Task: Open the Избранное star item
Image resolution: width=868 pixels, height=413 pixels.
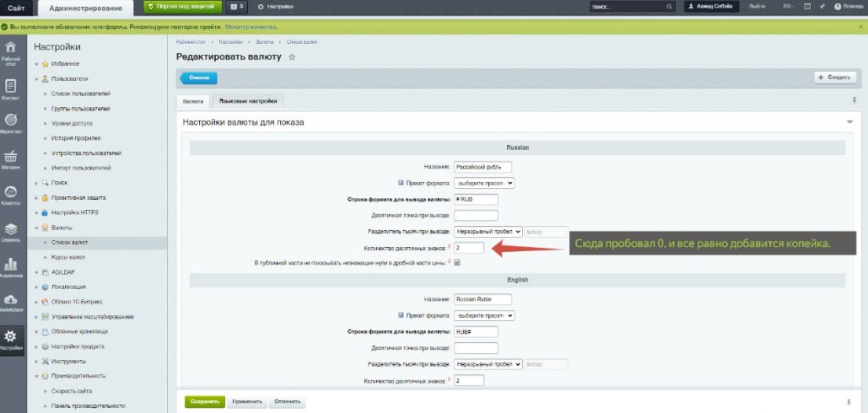Action: (x=65, y=64)
